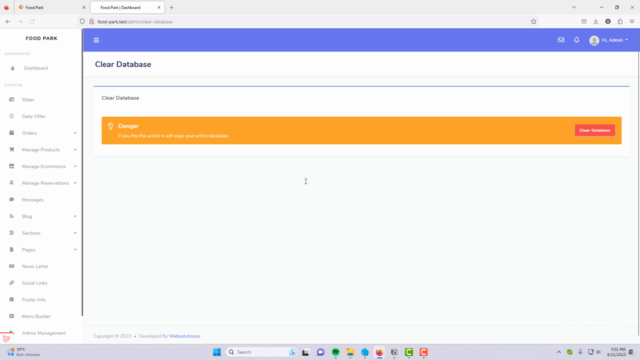Open the bell notifications icon
640x360 pixels.
point(576,40)
